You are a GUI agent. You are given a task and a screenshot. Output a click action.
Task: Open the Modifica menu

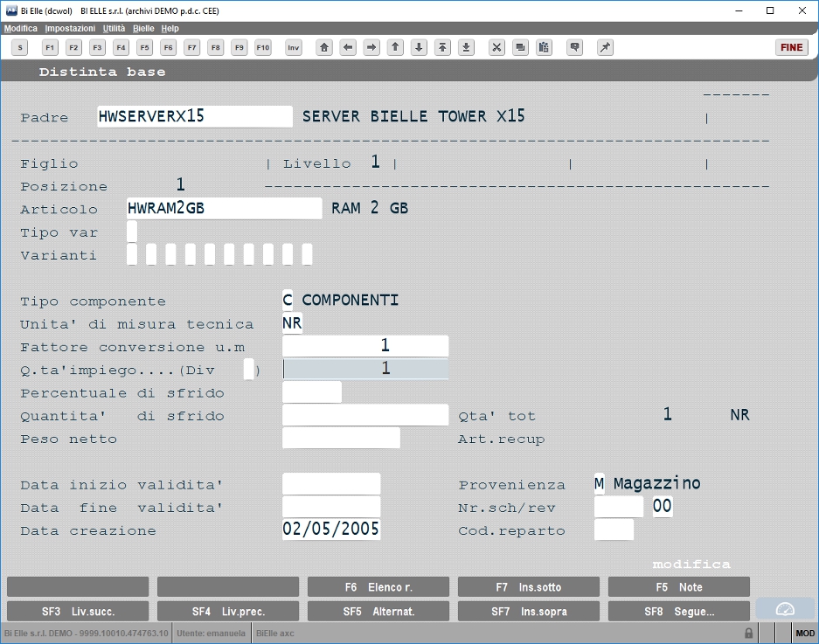21,28
